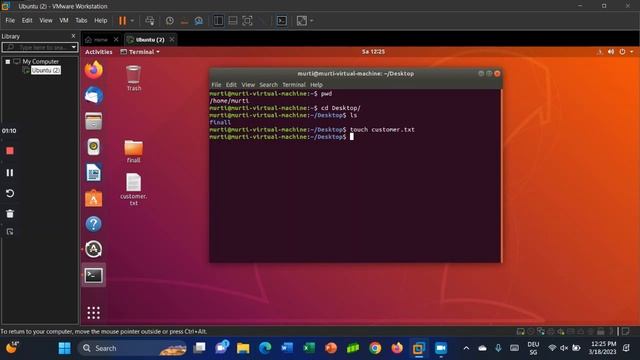The height and width of the screenshot is (360, 640).
Task: Close the Home tab
Action: click(116, 40)
